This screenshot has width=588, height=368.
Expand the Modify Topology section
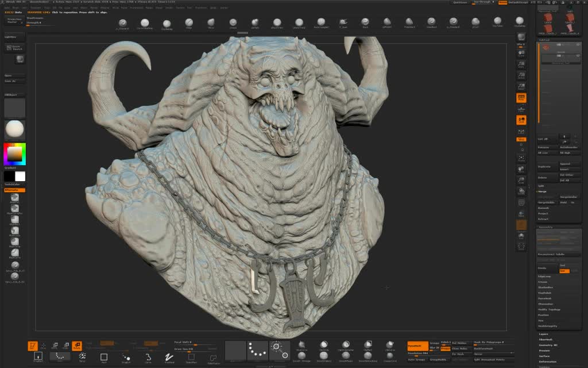point(549,309)
